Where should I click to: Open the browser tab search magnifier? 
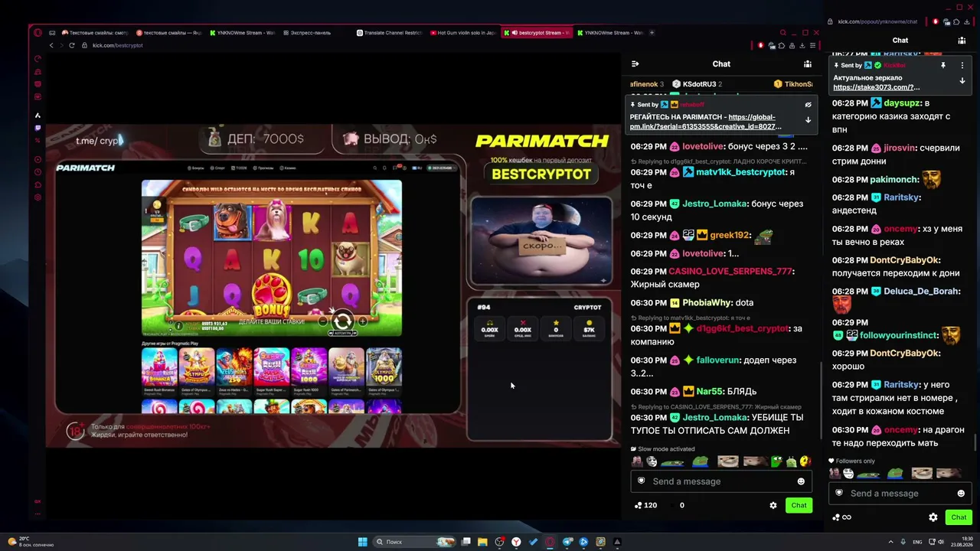[782, 33]
